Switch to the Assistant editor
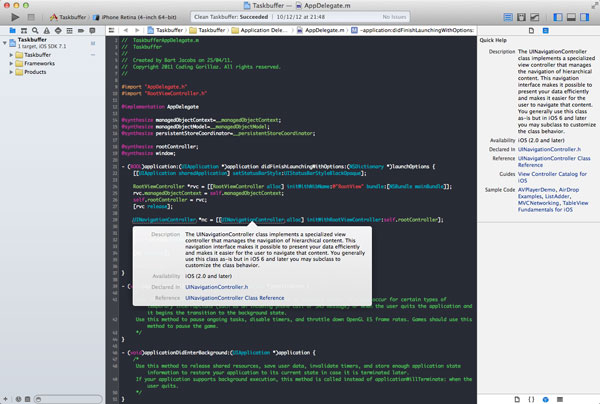The width and height of the screenshot is (600, 404). click(x=521, y=17)
